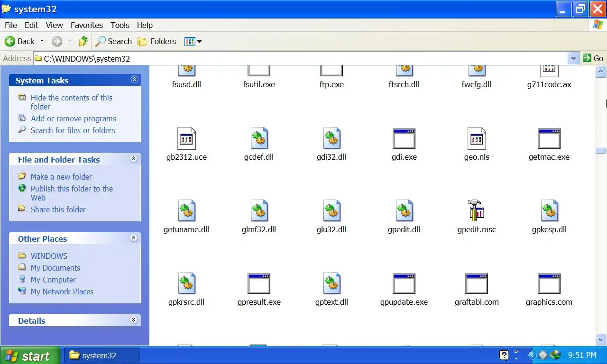607x364 pixels.
Task: Open My Network Places link
Action: [62, 291]
